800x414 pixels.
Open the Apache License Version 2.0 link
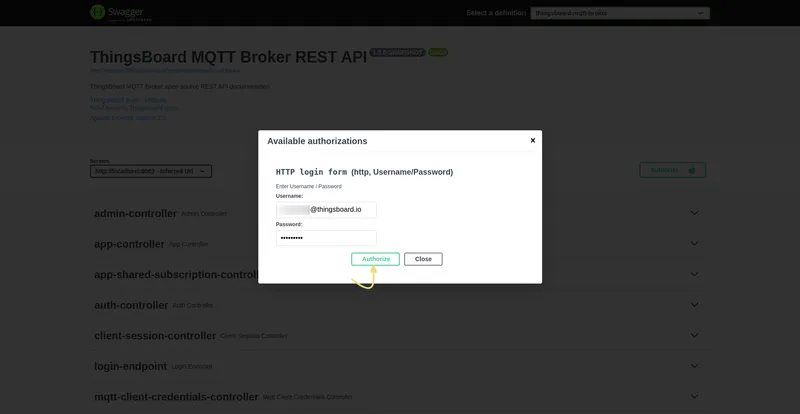(x=128, y=118)
